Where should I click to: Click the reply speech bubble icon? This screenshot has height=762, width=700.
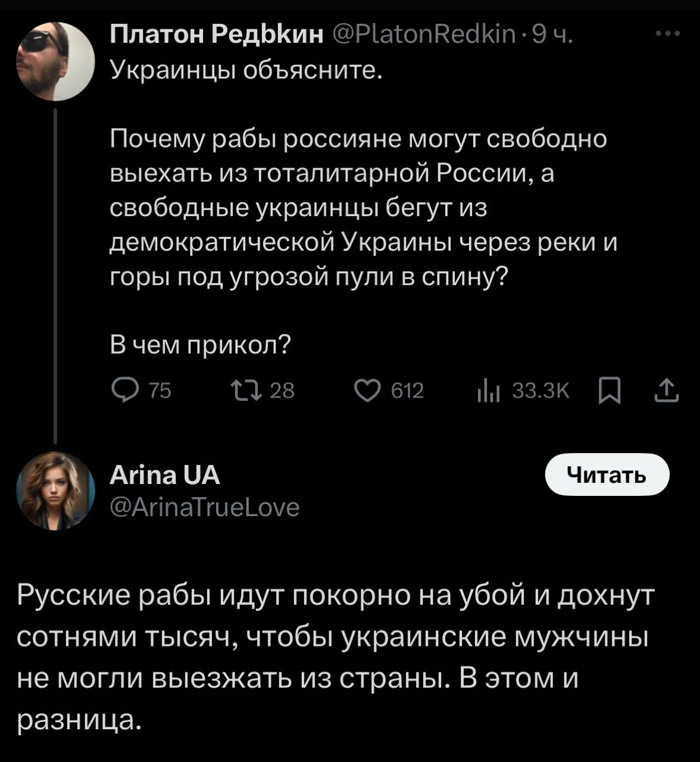click(x=124, y=391)
